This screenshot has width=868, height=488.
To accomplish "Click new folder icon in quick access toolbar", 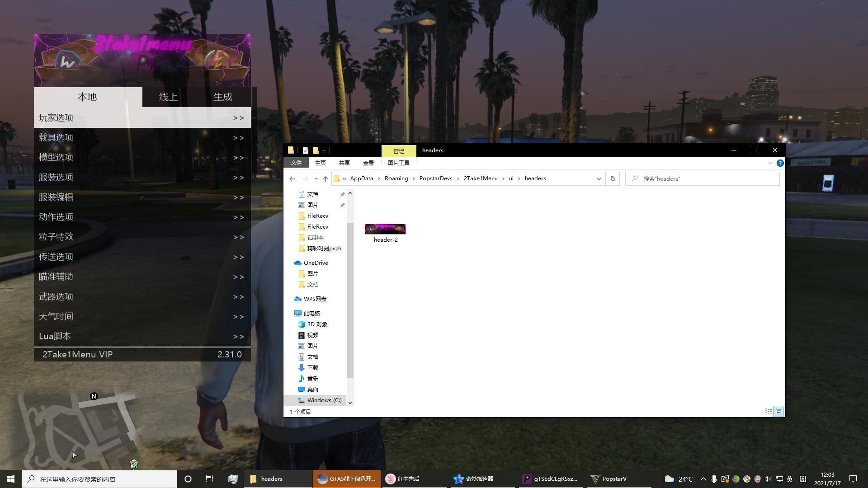I will coord(316,150).
